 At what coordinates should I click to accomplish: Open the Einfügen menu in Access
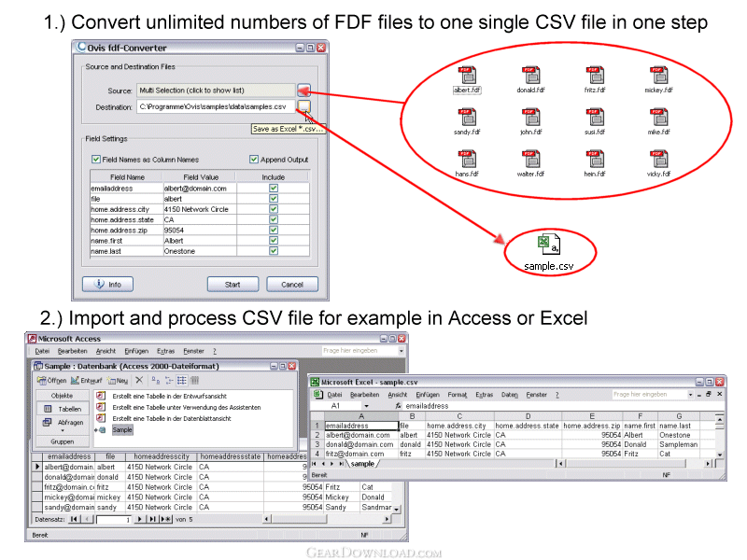(x=136, y=351)
